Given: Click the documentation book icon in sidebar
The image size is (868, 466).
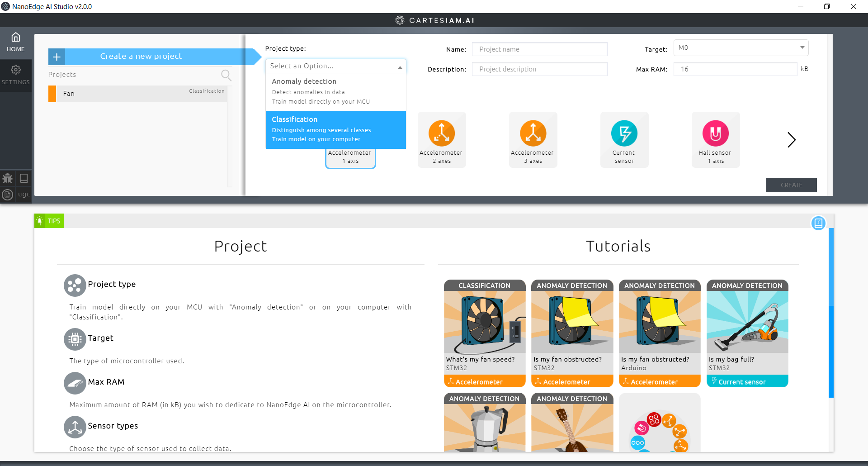Looking at the screenshot, I should 23,178.
